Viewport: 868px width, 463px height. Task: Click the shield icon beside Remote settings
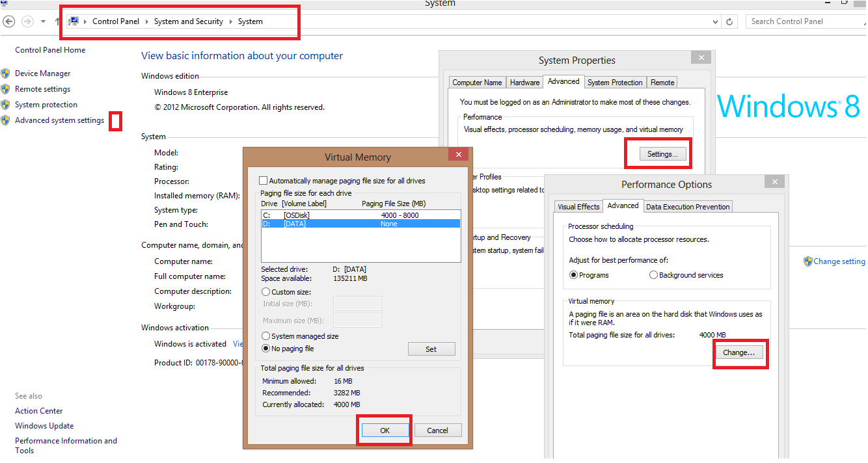click(x=6, y=89)
